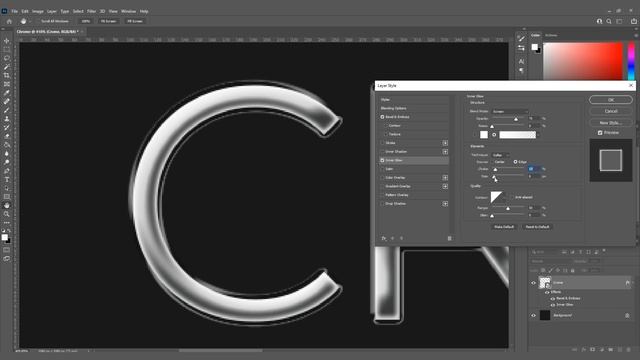
Task: Open the gradient picker dropdown arrow
Action: coord(538,135)
